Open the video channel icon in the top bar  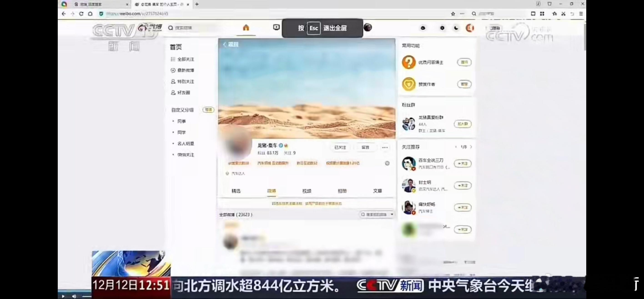pyautogui.click(x=276, y=27)
